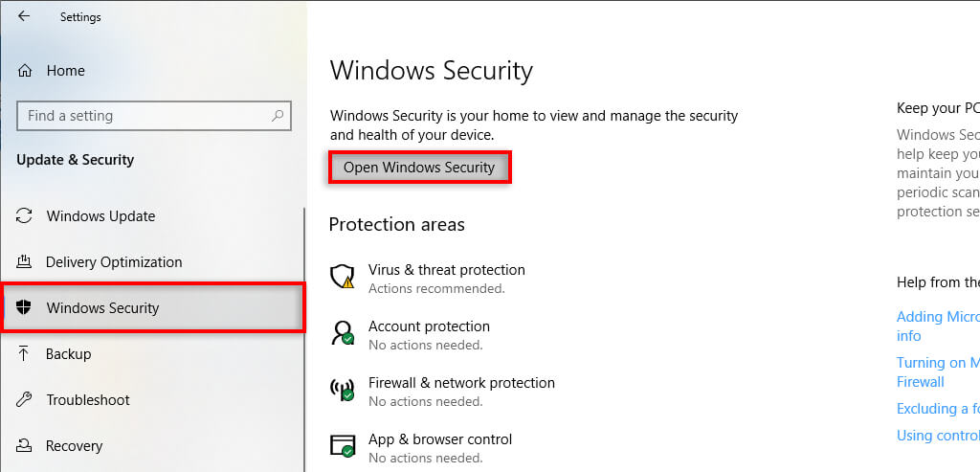Click the search magnifier icon
Screen dimensions: 980x472
[x=278, y=116]
